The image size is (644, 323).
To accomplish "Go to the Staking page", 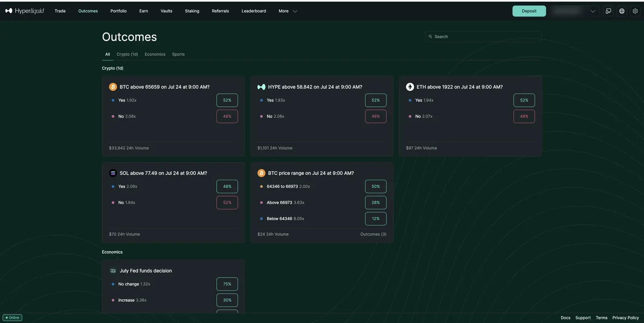I will pos(192,11).
